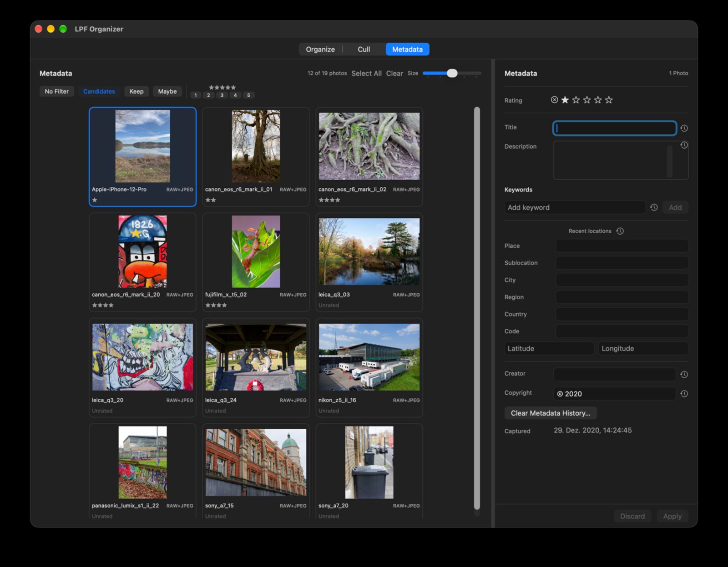Set rating to two stars in Metadata panel
728x567 pixels.
coord(576,100)
